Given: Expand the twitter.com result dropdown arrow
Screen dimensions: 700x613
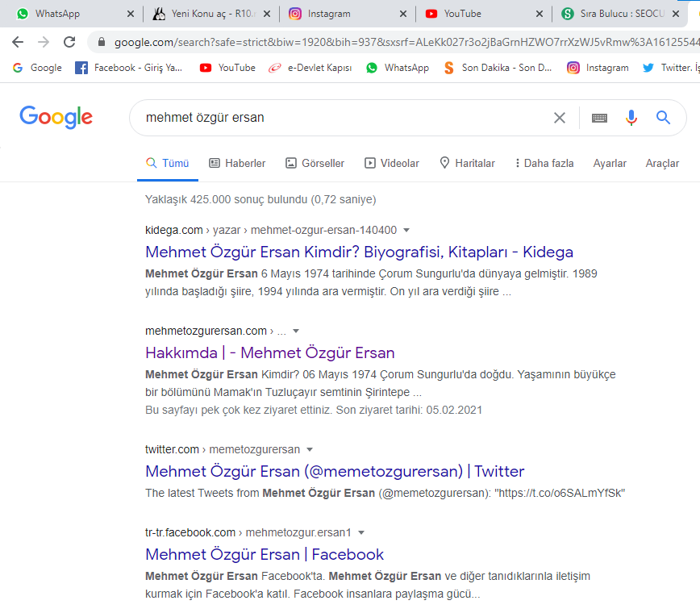Looking at the screenshot, I should coord(310,449).
